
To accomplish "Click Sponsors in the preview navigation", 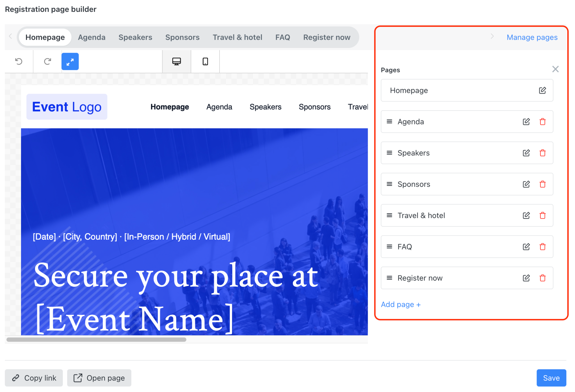I will coord(314,107).
